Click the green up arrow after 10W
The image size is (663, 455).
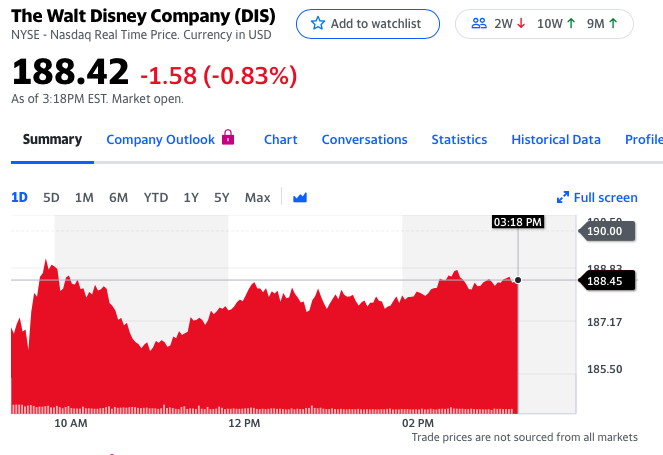[x=571, y=24]
